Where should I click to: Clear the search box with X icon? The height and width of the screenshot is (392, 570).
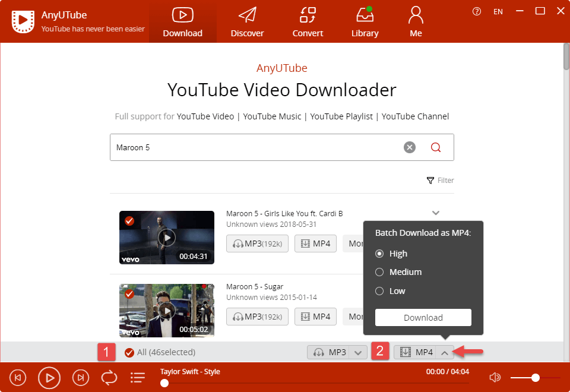410,147
